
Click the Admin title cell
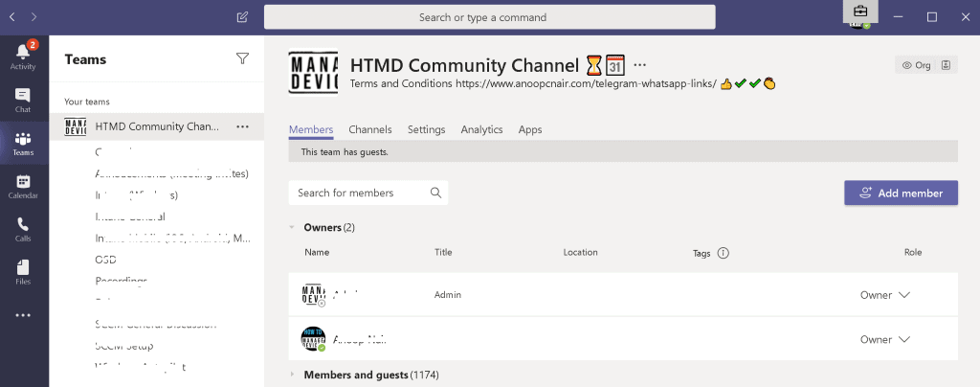(448, 294)
